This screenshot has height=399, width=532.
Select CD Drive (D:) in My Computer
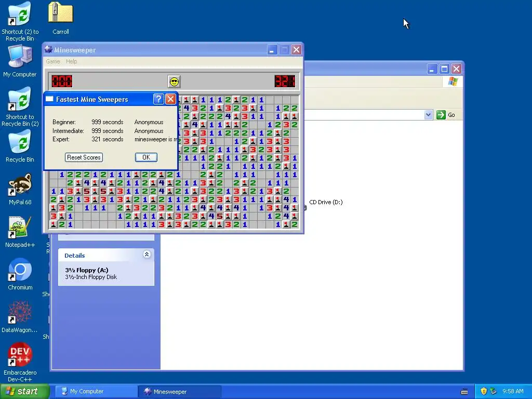326,202
